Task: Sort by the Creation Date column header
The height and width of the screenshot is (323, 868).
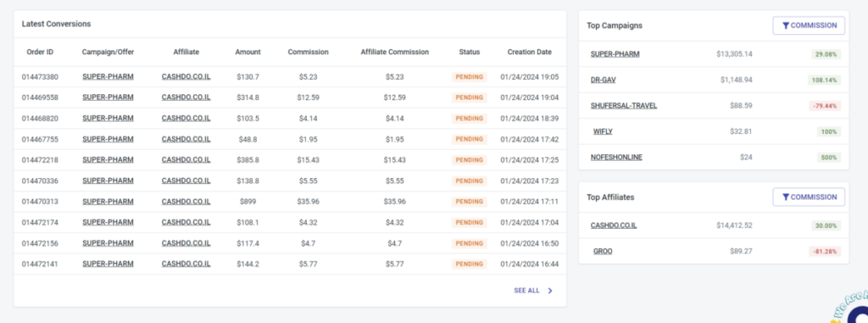Action: tap(529, 52)
